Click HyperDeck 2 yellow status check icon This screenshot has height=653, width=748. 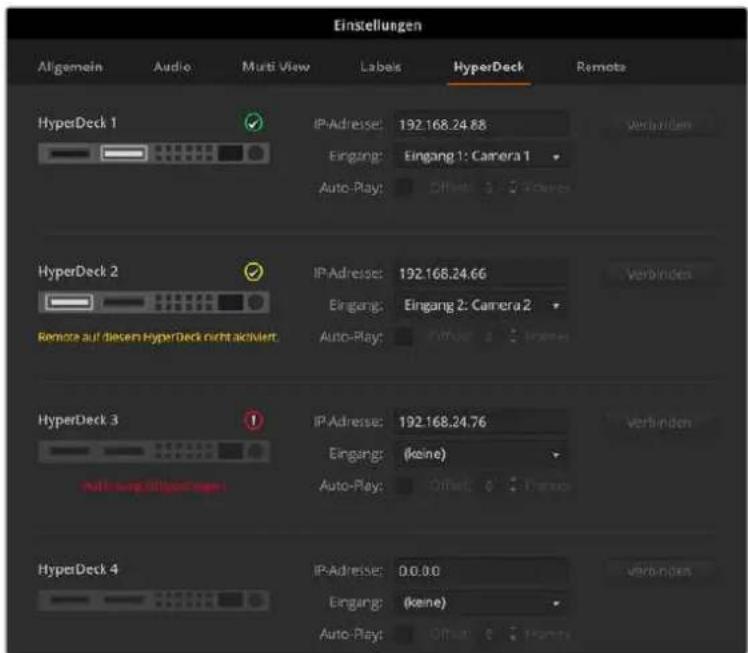253,271
